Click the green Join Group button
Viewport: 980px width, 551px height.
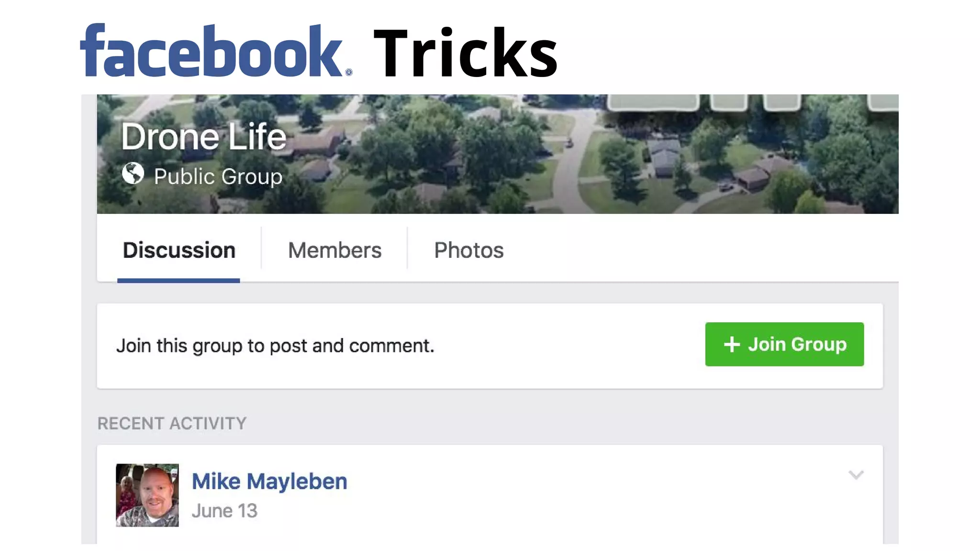pyautogui.click(x=784, y=344)
